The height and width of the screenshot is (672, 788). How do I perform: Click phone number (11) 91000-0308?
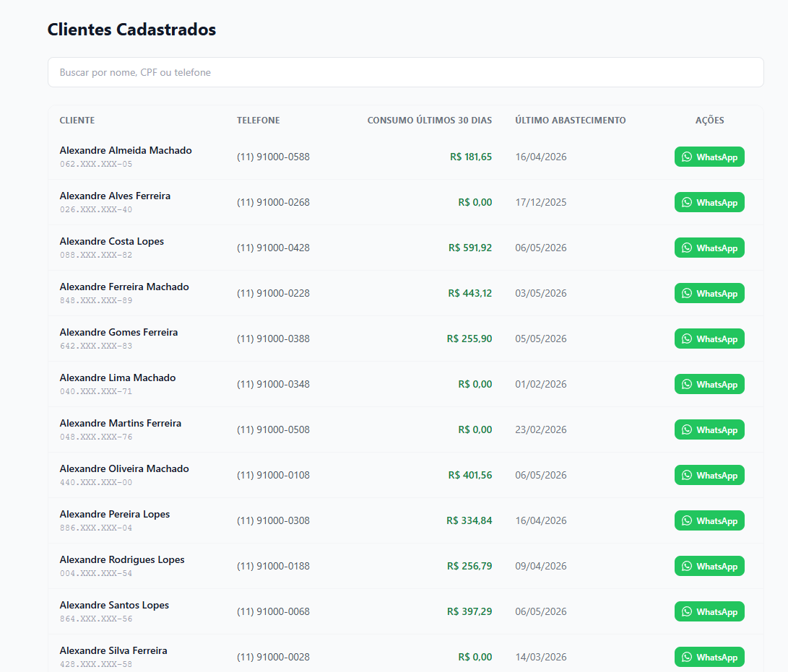274,520
